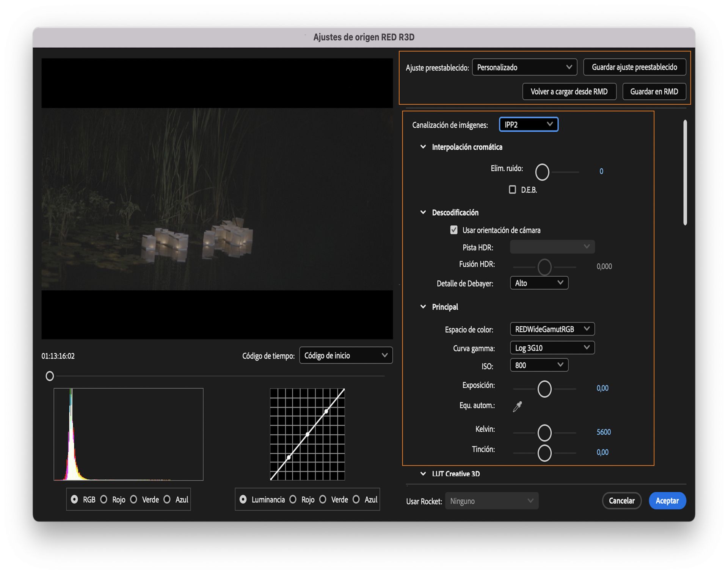Collapse the Descodificación section chevron
728x575 pixels.
[x=423, y=212]
